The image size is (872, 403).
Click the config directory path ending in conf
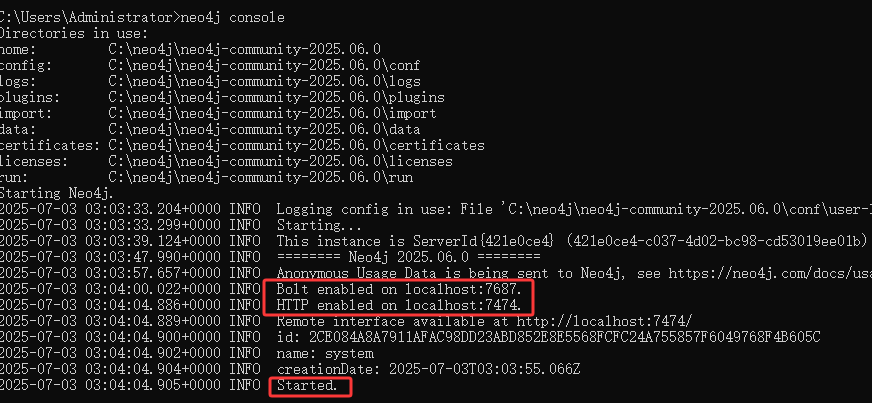coord(264,66)
